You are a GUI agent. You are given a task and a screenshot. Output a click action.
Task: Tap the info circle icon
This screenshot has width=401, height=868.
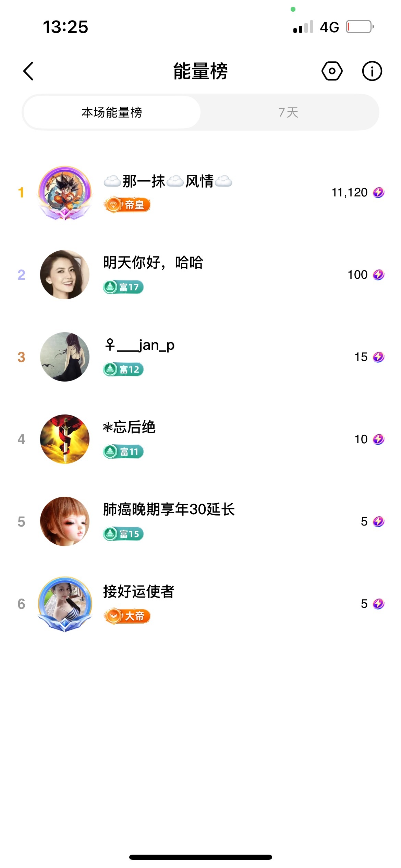tap(372, 71)
